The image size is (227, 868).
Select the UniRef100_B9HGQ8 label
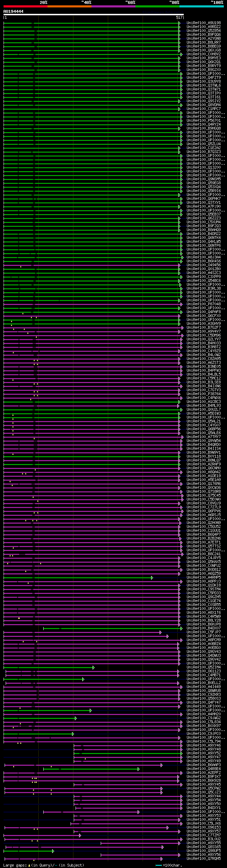coord(204,129)
